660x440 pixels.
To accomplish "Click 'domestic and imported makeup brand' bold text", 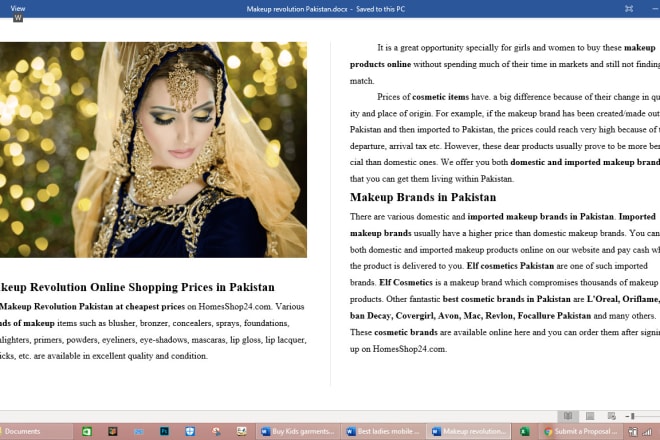I will (x=585, y=163).
